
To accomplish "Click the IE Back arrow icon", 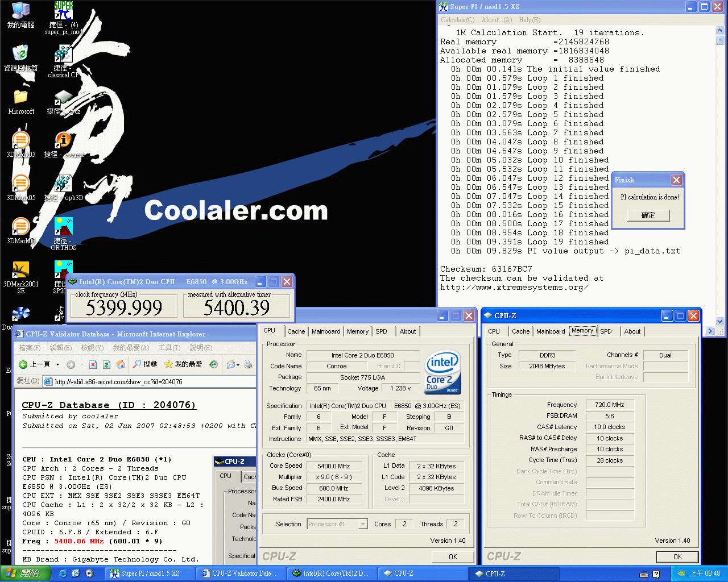I will click(23, 364).
